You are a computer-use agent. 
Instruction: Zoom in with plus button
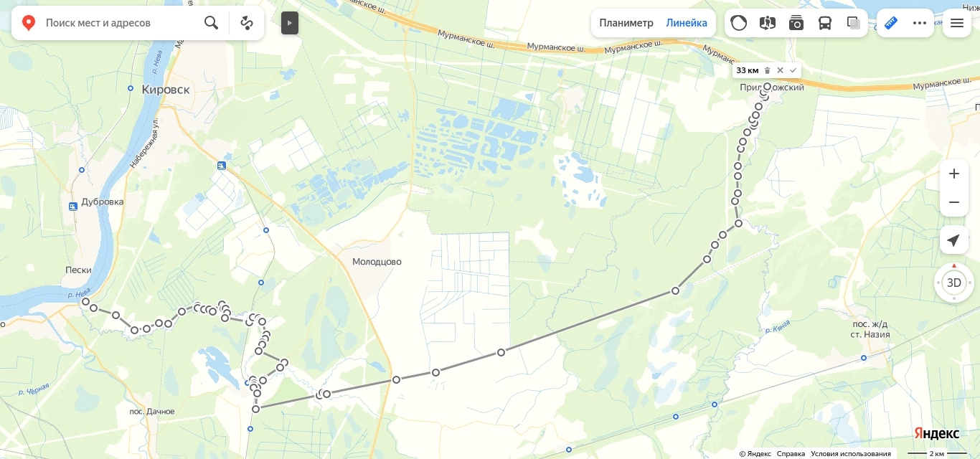tap(954, 174)
